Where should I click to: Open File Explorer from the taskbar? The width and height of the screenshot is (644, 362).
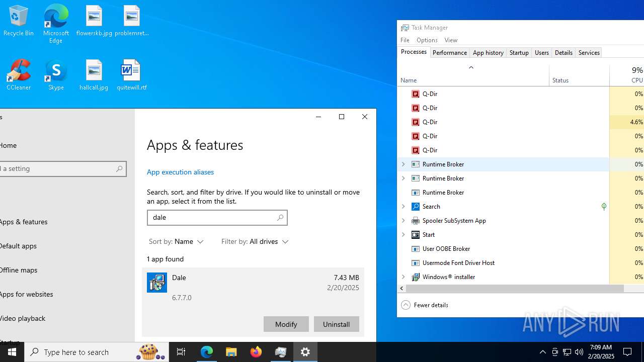point(231,352)
